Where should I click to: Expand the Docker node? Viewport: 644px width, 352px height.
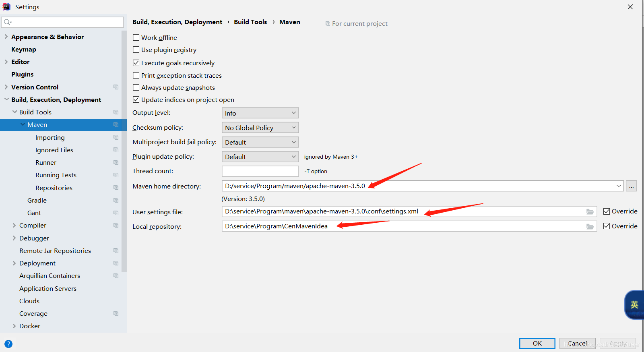[14, 326]
